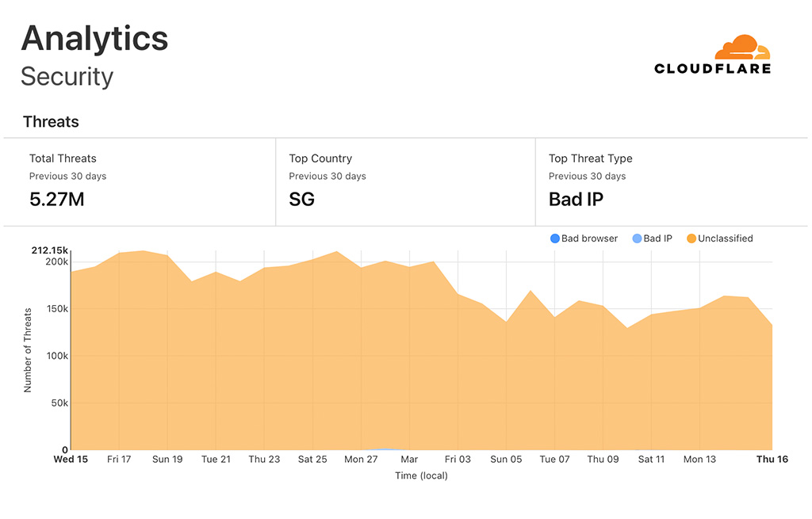Select the Mar date tick on the axis
812x519 pixels.
(x=409, y=460)
